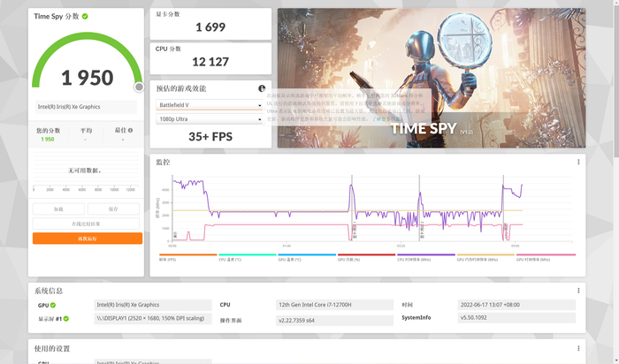This screenshot has width=619, height=364.
Task: Click the green check beside Time Spy score title
Action: 85,17
